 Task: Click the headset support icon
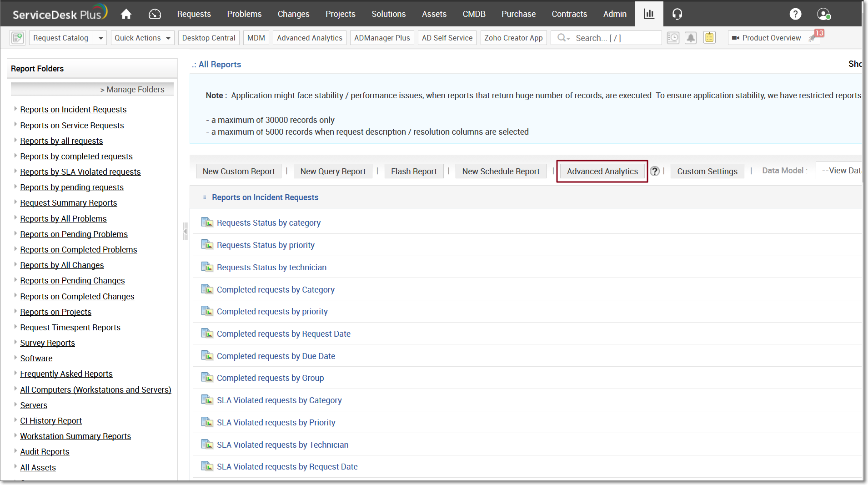coord(677,14)
